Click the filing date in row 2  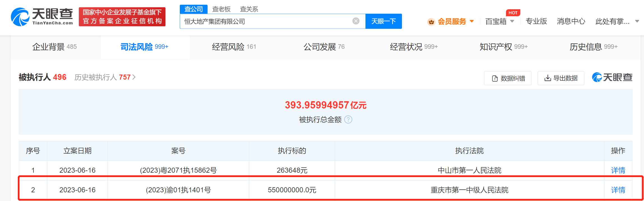[x=77, y=190]
